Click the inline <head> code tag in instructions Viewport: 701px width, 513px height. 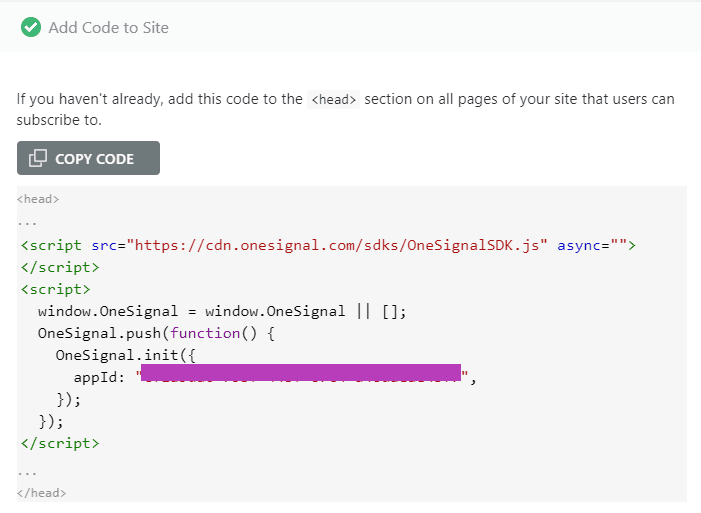pos(334,99)
